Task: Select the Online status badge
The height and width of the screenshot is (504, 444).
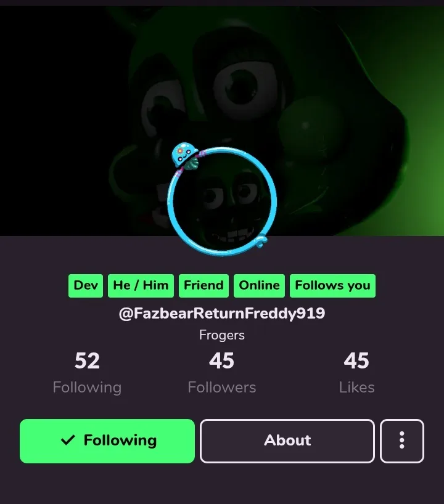Action: pyautogui.click(x=259, y=285)
